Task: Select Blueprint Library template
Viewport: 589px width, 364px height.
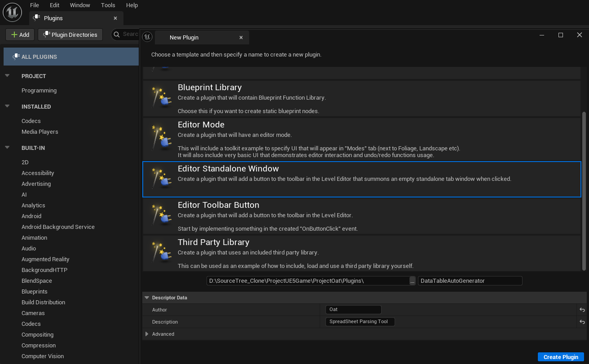Action: coord(362,98)
